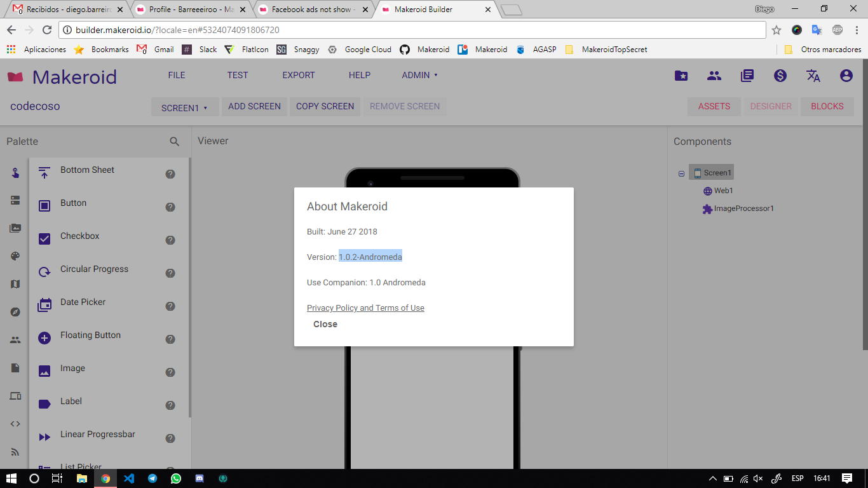The height and width of the screenshot is (488, 868).
Task: Open help icon for Date Picker
Action: coord(170,306)
